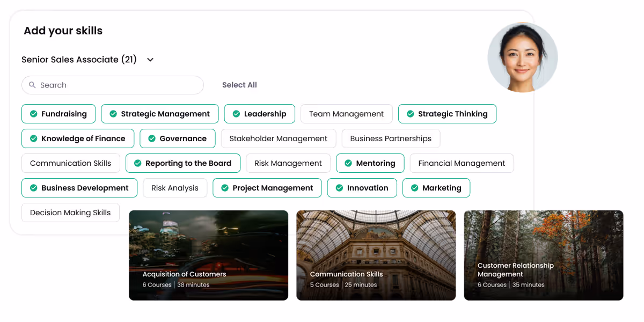Click the checkmark icon beside Leadership
This screenshot has width=644, height=322.
236,114
